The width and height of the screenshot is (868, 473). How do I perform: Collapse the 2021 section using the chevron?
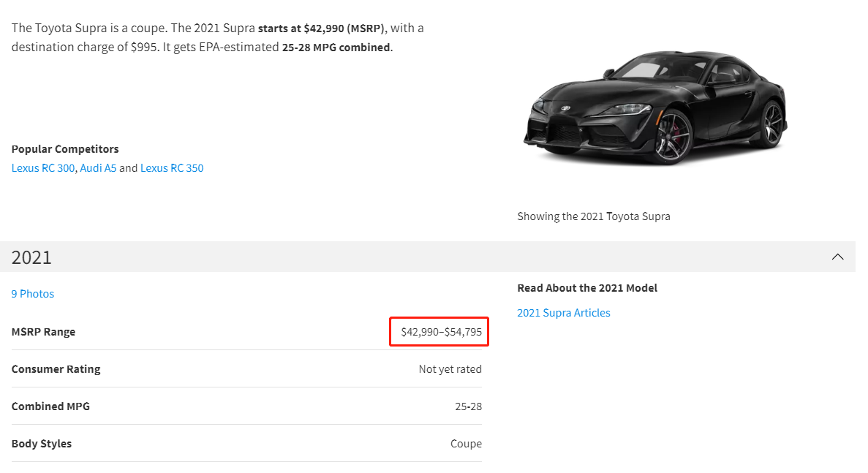click(837, 257)
